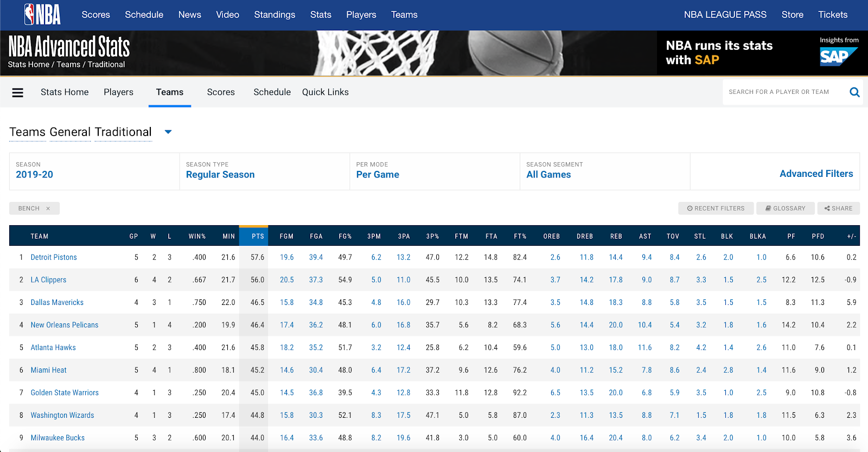Viewport: 868px width, 452px height.
Task: Open the Per Mode dropdown
Action: (435, 171)
